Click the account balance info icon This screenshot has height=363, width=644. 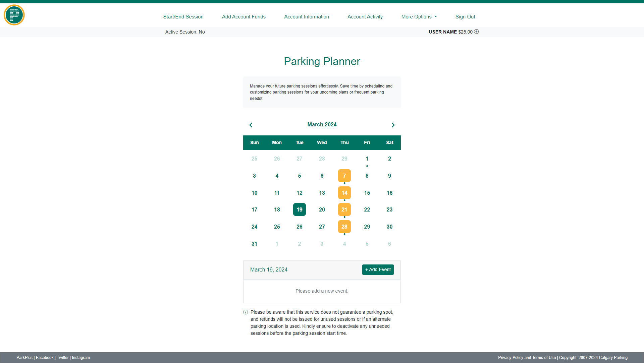477,32
